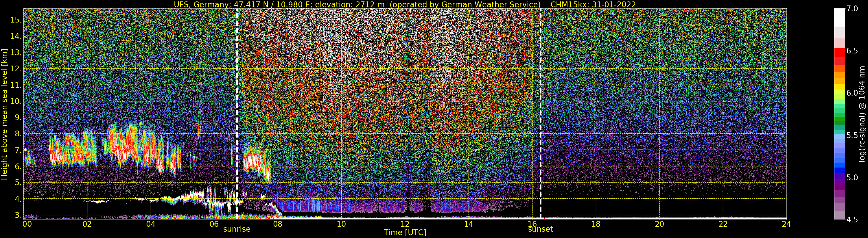Click the 12. height tick label

[x=16, y=69]
